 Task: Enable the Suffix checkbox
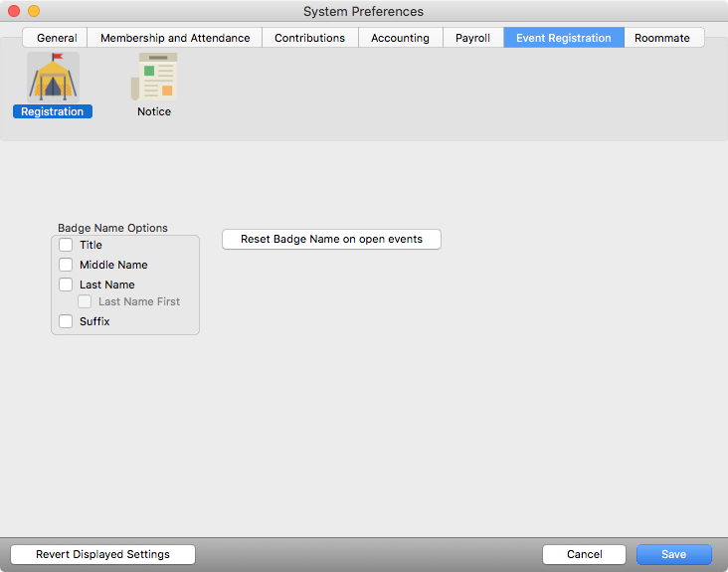66,321
